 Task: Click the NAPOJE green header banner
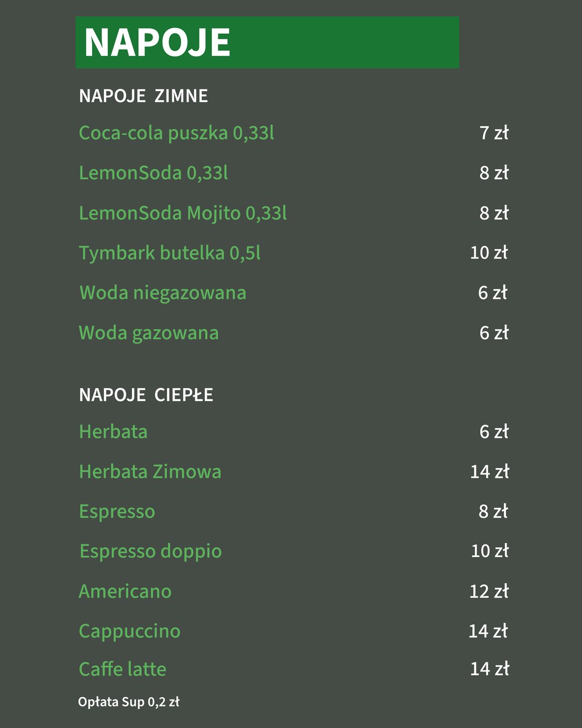[x=267, y=42]
